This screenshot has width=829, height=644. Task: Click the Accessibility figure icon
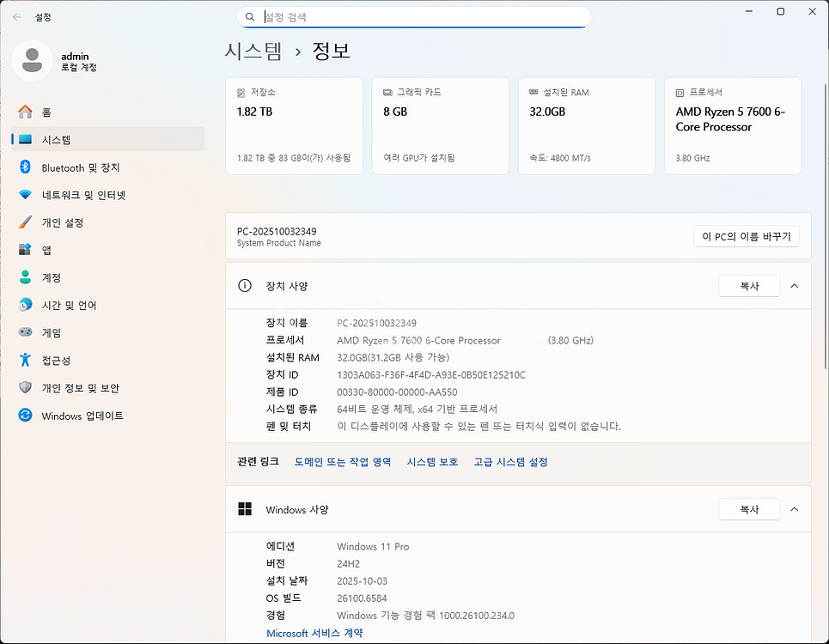[x=25, y=360]
